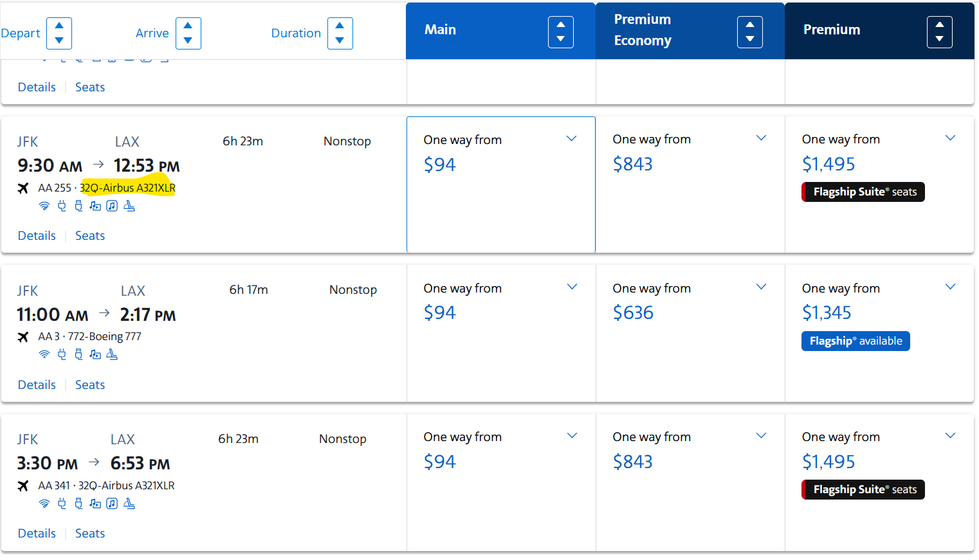The image size is (979, 560).
Task: Sort by the Main cabin column header
Action: click(x=560, y=32)
